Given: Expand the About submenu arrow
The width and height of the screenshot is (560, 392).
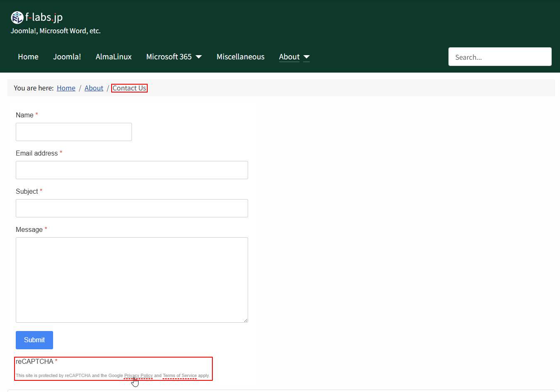Looking at the screenshot, I should coord(307,57).
